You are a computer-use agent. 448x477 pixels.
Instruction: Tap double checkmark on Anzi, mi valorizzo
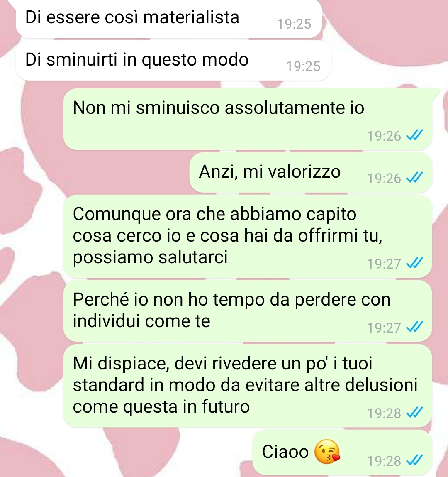414,177
